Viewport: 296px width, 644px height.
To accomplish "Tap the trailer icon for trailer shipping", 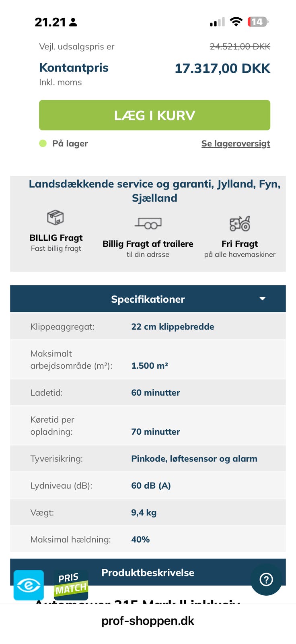I will click(148, 223).
